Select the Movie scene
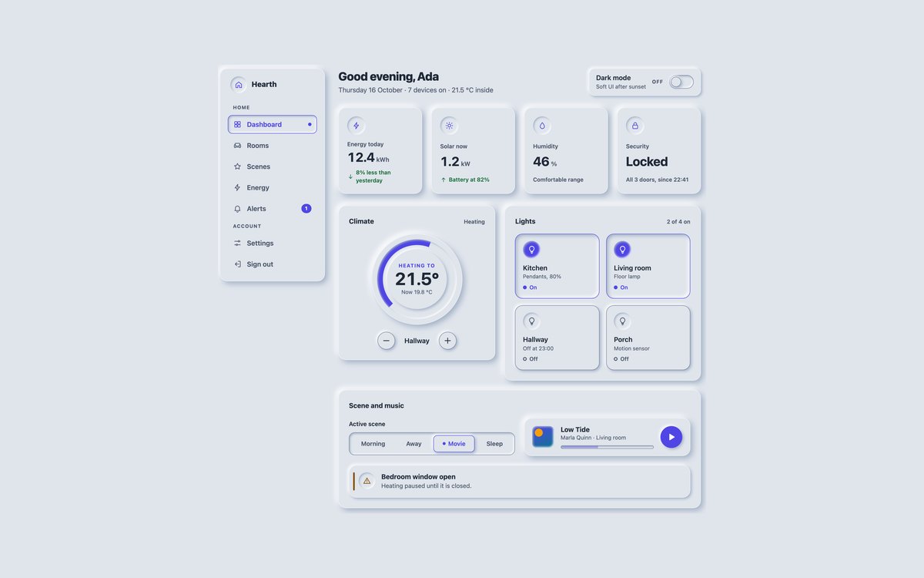924x578 pixels. point(454,444)
